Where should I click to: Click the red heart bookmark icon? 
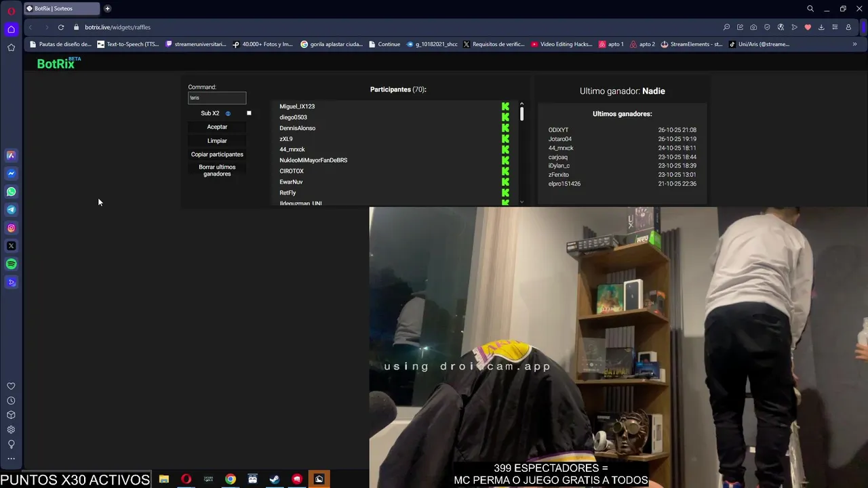808,27
